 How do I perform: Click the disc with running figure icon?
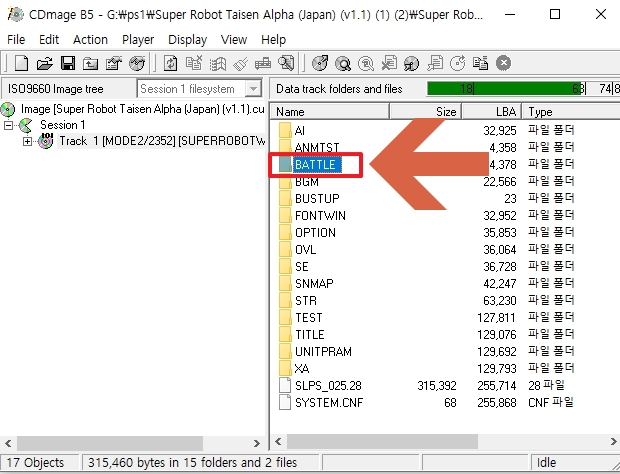(x=412, y=63)
